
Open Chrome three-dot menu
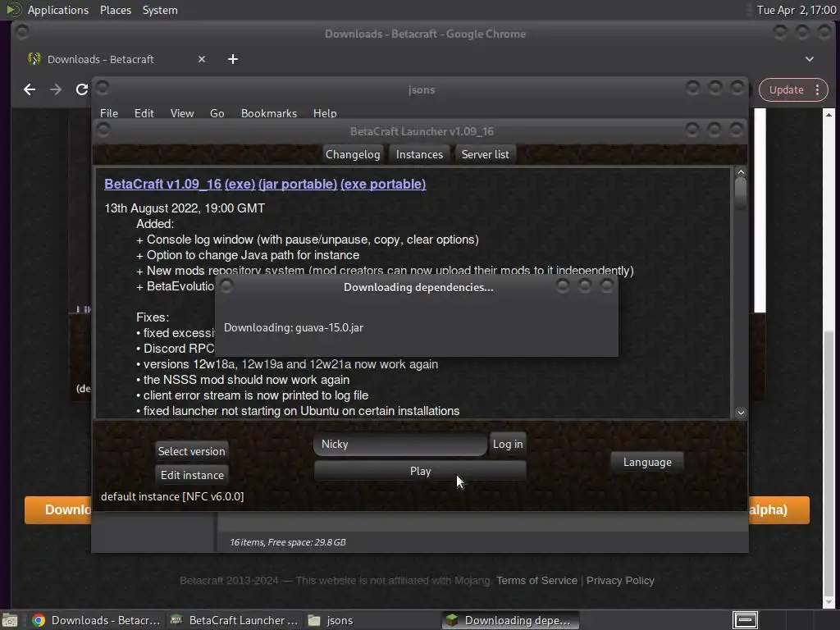pyautogui.click(x=817, y=90)
